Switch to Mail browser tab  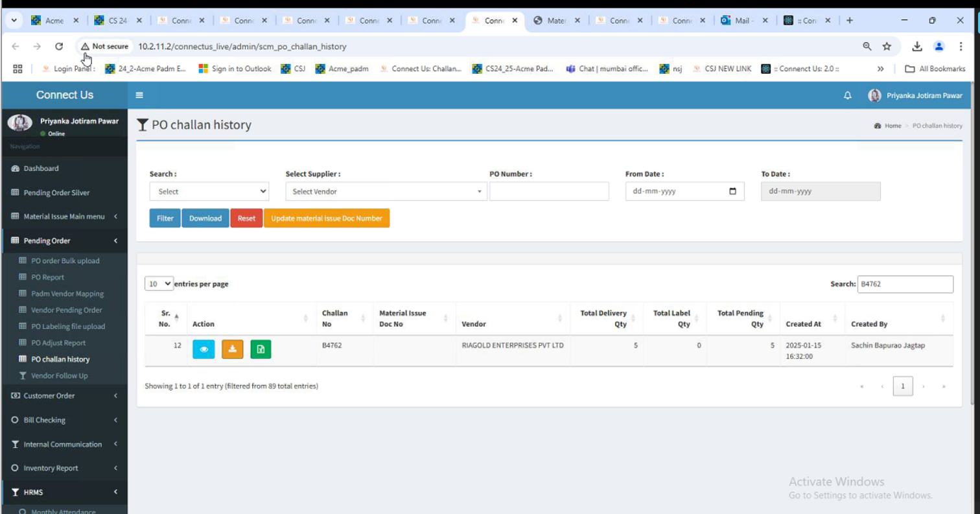[743, 21]
